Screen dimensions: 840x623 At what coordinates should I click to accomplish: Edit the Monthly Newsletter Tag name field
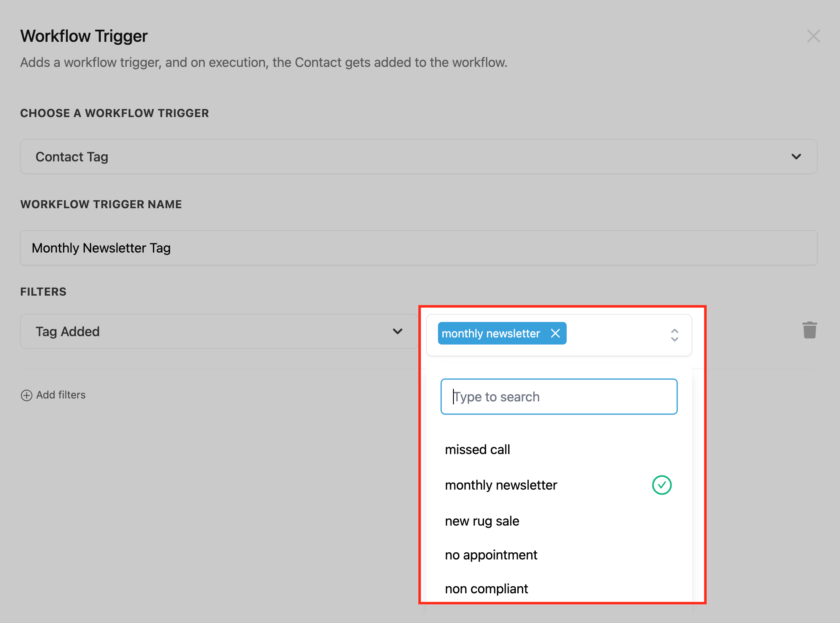click(418, 248)
